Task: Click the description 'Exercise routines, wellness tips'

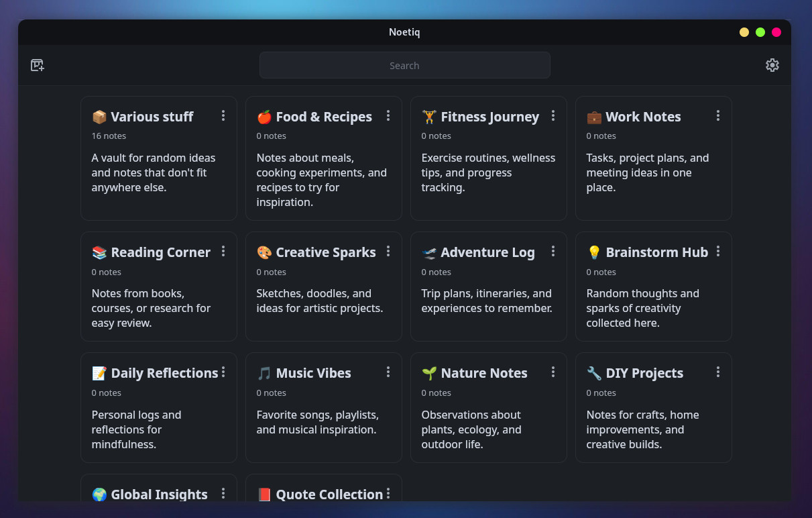Action: (x=488, y=172)
